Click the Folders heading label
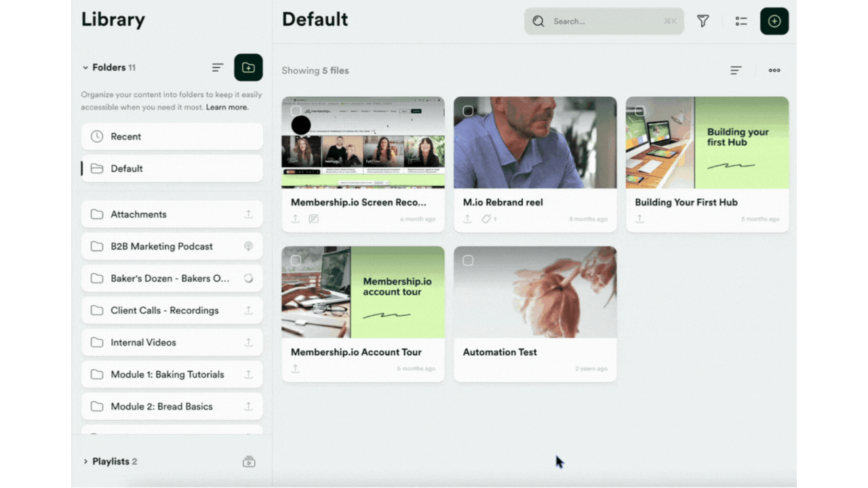 109,68
